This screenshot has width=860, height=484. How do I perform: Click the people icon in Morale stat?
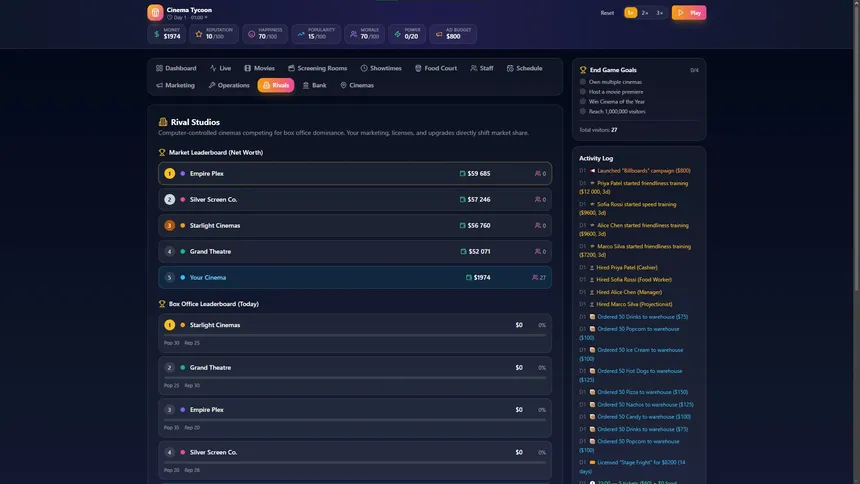click(354, 34)
